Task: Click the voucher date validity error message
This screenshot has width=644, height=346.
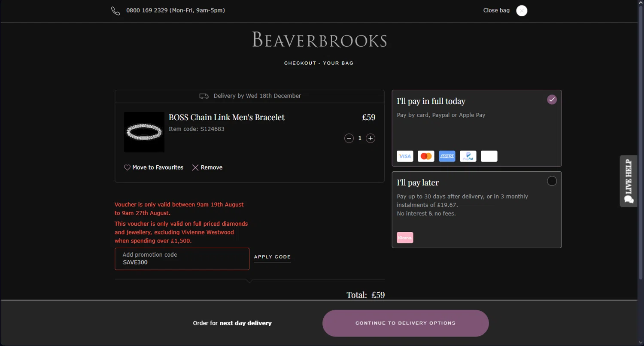Action: [179, 209]
